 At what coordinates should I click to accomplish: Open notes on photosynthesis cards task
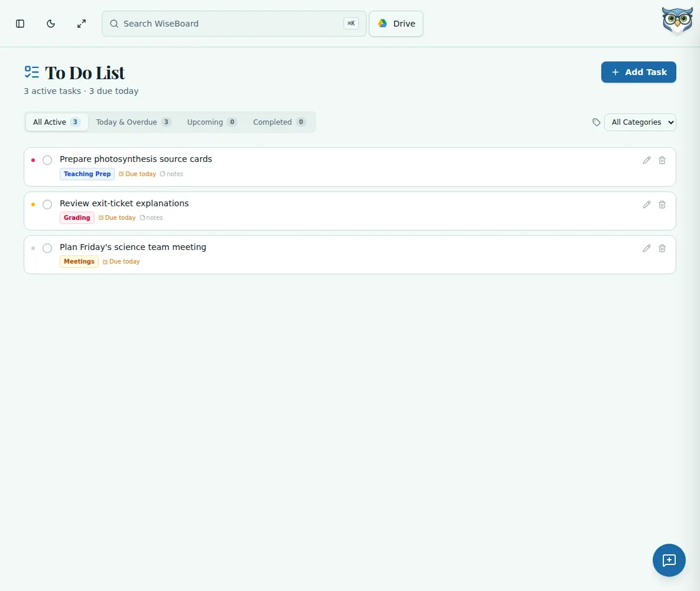tap(171, 174)
